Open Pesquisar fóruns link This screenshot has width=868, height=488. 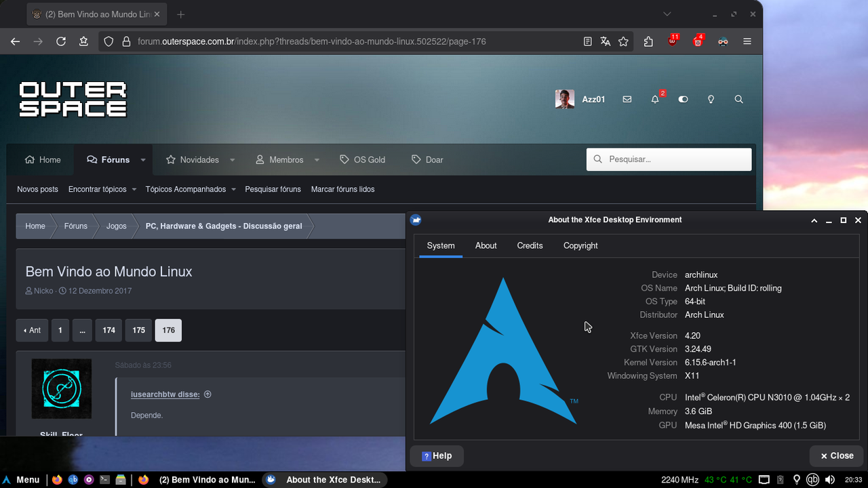[273, 189]
